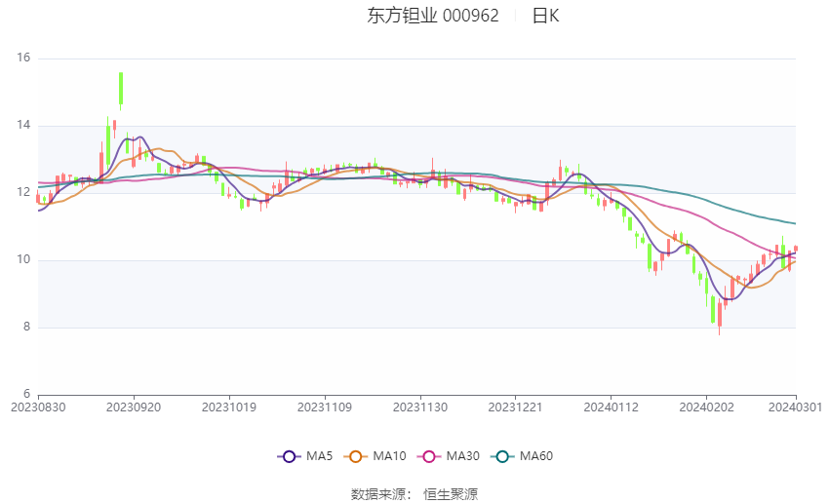Click the x-axis date label 20231019
829x504 pixels.
coord(229,407)
